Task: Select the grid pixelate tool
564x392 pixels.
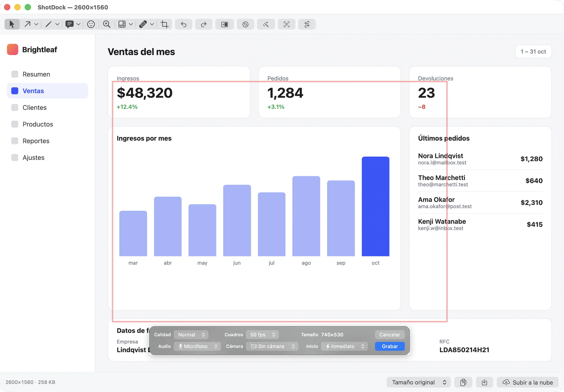Action: tap(122, 24)
